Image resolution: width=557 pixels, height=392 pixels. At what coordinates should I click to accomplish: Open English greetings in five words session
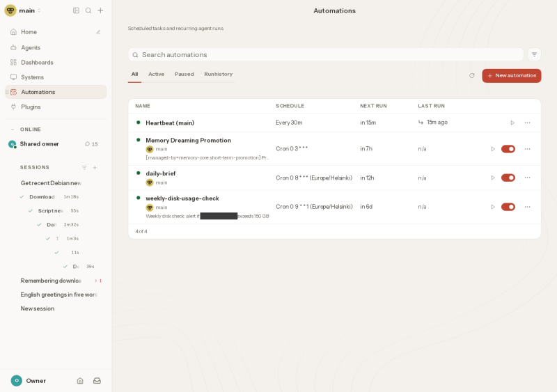[x=59, y=295]
